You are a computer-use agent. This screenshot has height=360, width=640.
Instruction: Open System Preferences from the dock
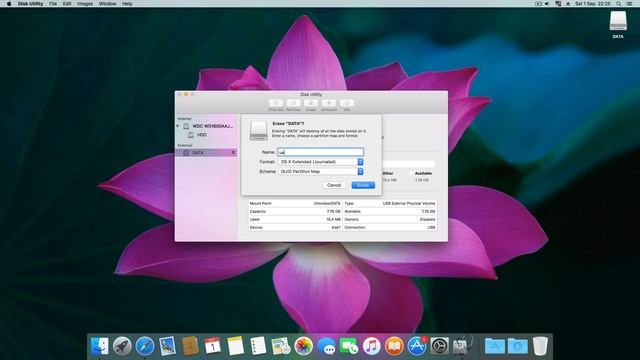point(439,346)
